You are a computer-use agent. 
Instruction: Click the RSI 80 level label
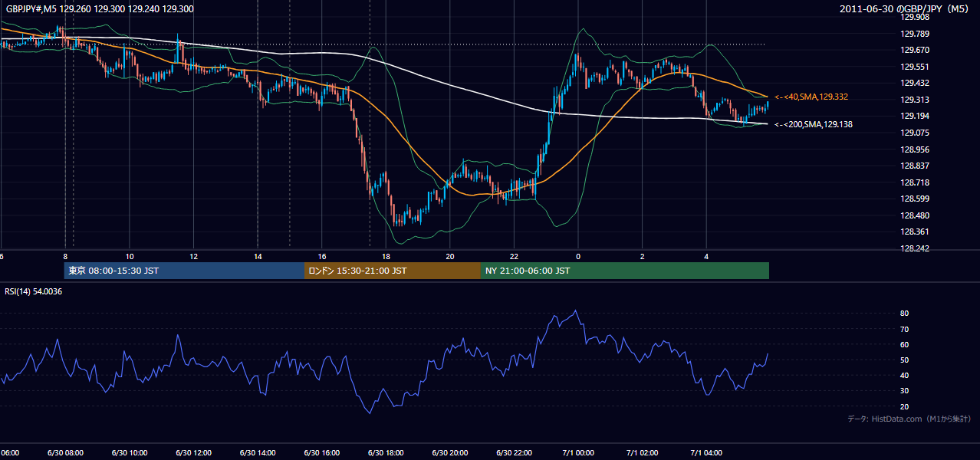905,314
